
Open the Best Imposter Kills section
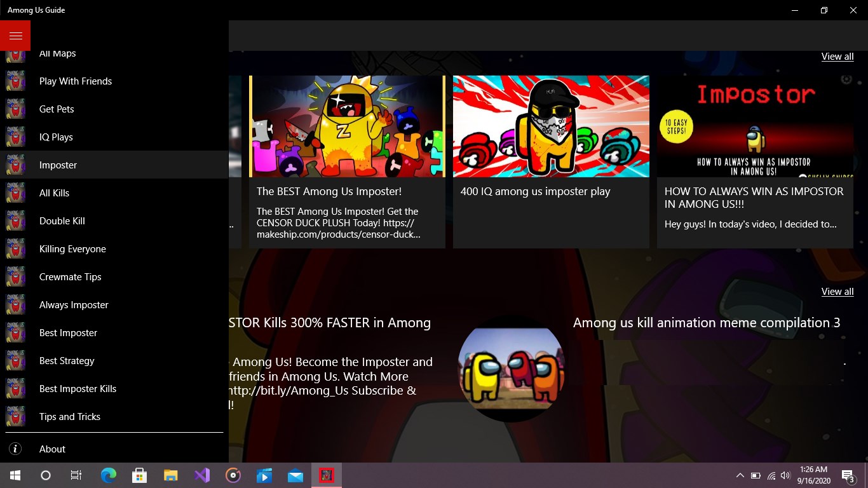[114, 389]
